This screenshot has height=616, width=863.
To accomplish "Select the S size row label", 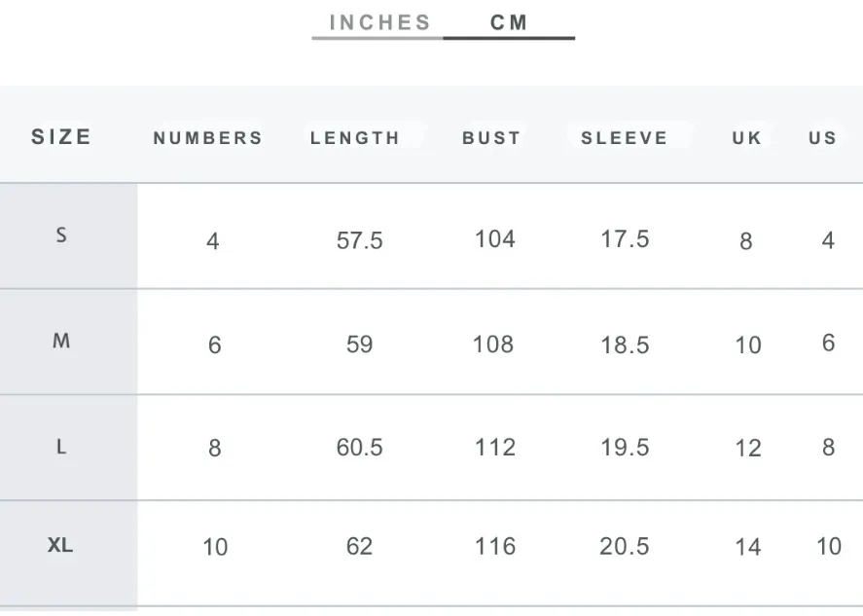I will point(61,236).
